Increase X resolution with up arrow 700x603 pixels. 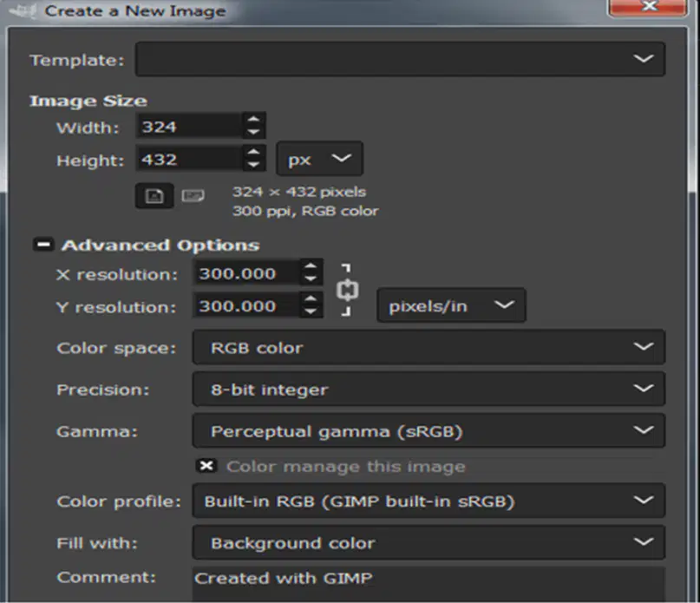point(311,266)
